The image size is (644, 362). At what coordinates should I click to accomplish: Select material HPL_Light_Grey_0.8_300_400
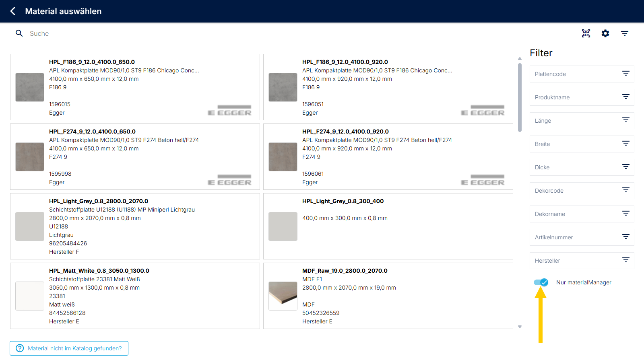pyautogui.click(x=388, y=226)
